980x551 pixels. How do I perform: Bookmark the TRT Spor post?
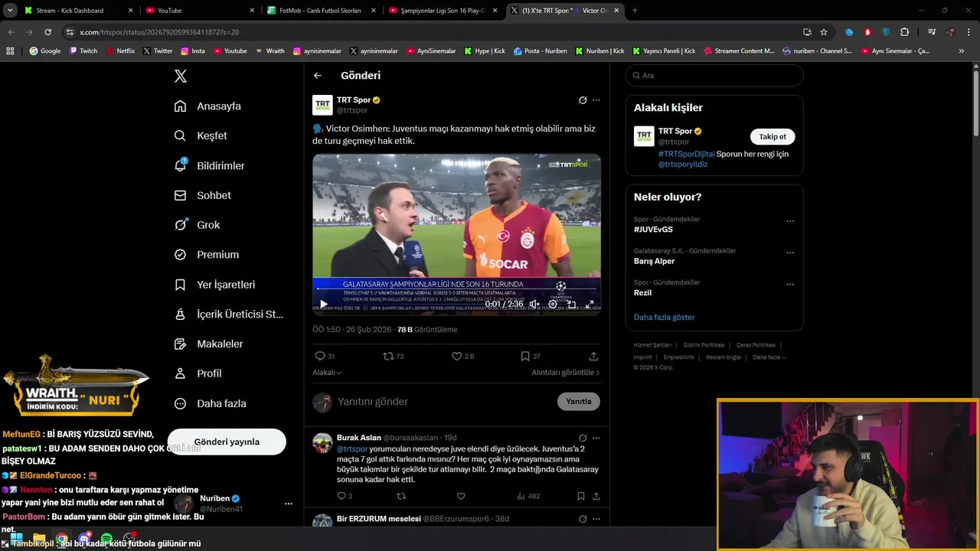[531, 357]
